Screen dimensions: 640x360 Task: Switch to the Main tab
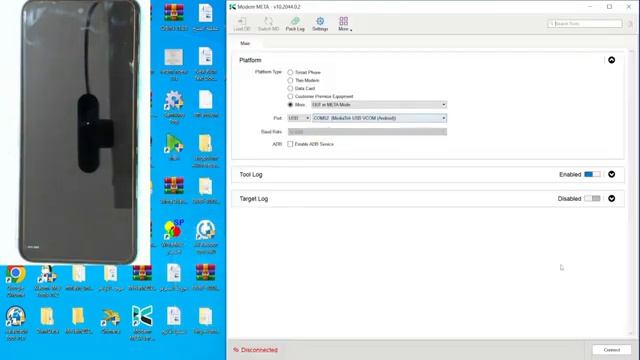(245, 43)
